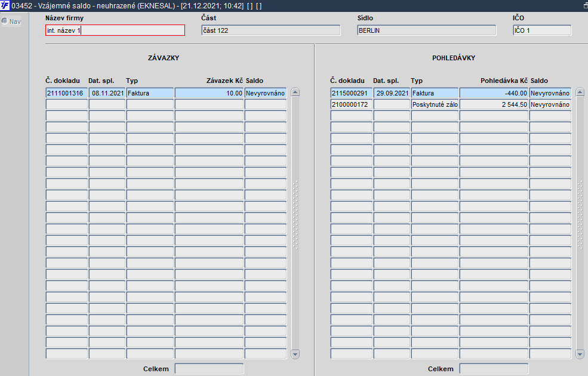Screen dimensions: 588x376
Task: Click the Pohledávky scrollbar track
Action: click(580, 223)
